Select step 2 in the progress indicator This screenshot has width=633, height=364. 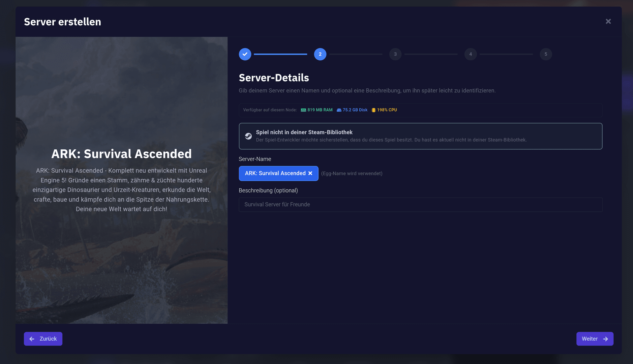coord(320,54)
